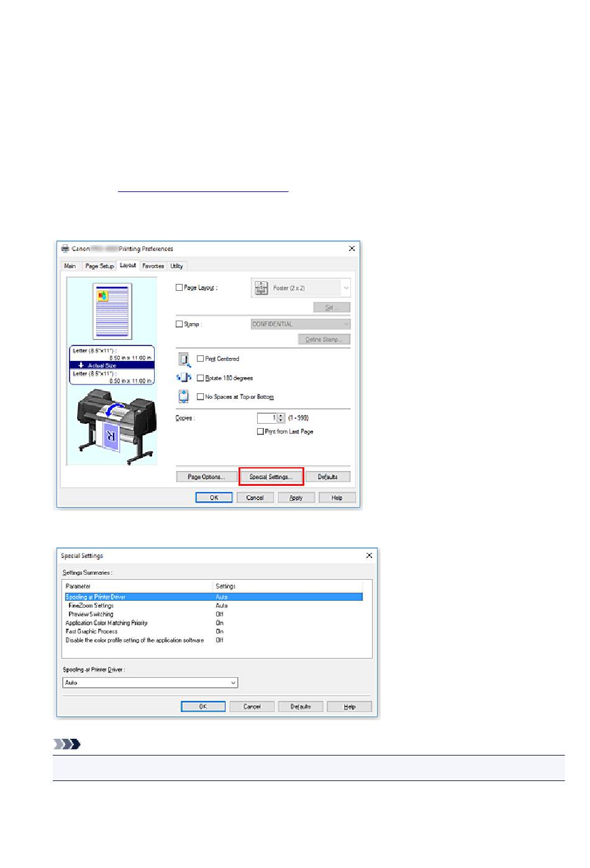Click Defaults in Special Settings dialog
The height and width of the screenshot is (868, 590).
tap(301, 706)
